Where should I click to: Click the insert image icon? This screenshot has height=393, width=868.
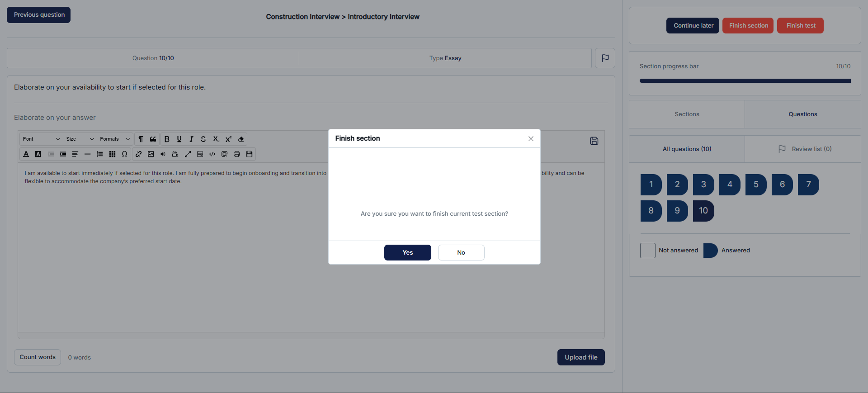[151, 154]
